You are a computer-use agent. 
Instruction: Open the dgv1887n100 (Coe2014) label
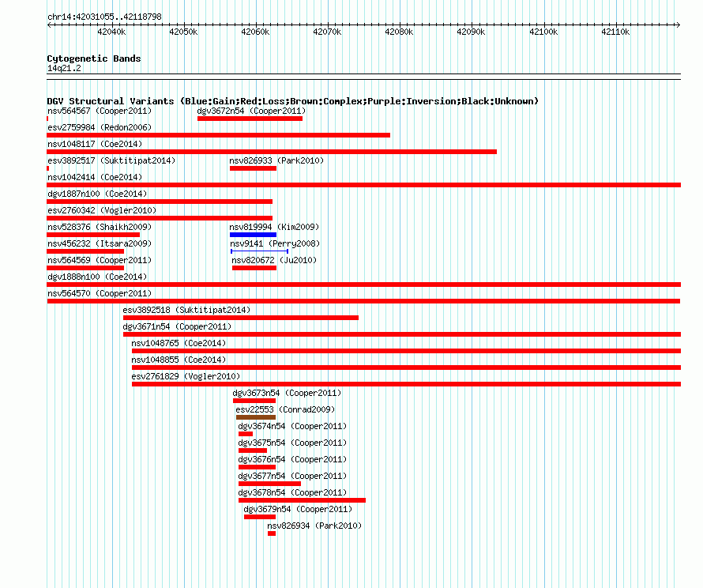tap(97, 194)
